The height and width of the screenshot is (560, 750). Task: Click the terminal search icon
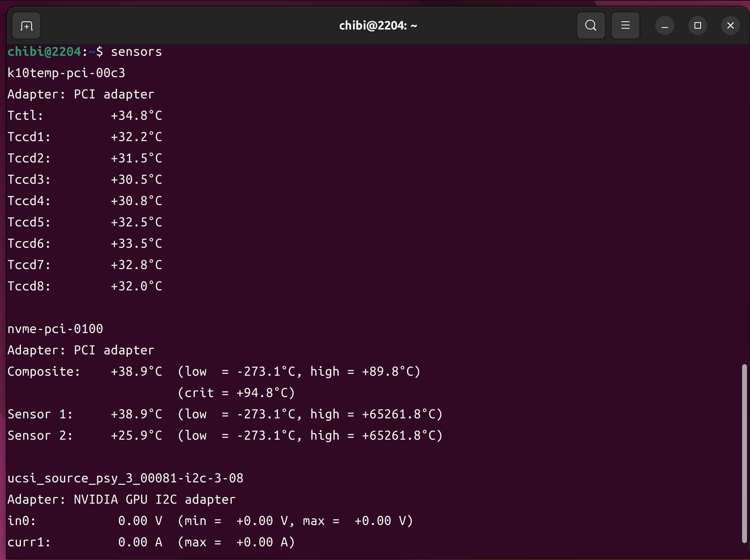pyautogui.click(x=591, y=26)
